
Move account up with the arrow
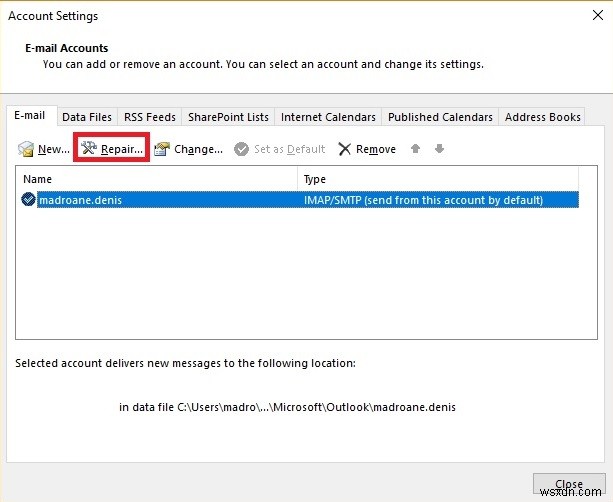416,149
